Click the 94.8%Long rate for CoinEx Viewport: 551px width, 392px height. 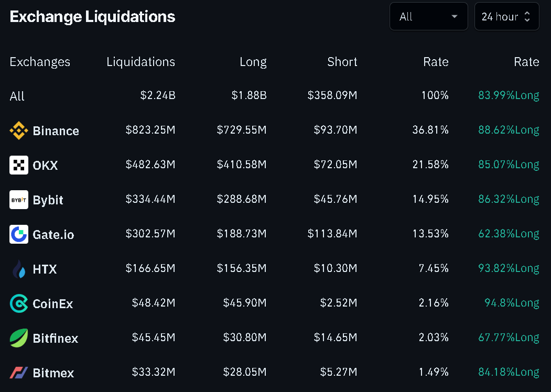511,303
